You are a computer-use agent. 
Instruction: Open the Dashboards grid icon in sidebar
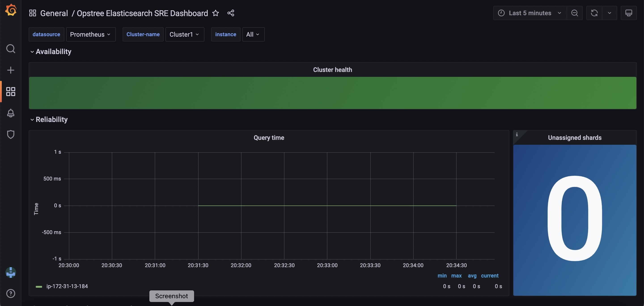[11, 92]
